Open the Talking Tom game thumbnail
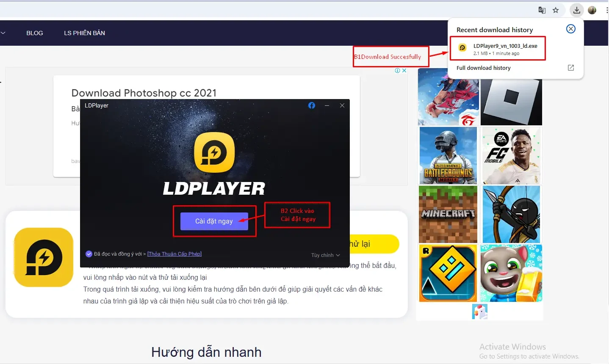The image size is (609, 364). tap(511, 273)
